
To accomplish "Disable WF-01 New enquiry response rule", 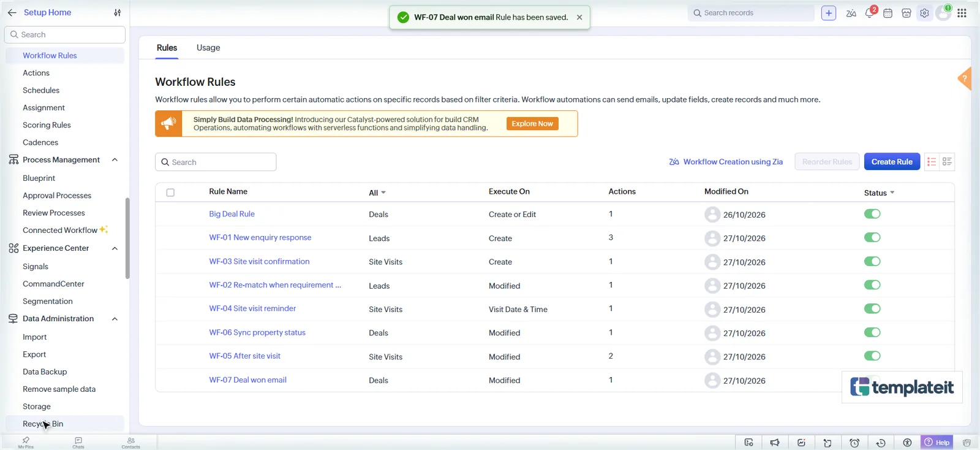I will [872, 237].
